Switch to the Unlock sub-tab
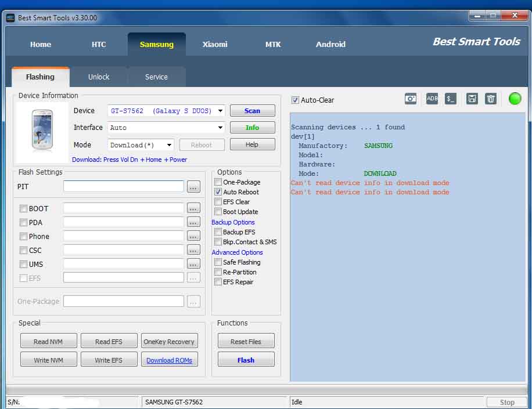Screen dimensions: 532x409 click(x=99, y=77)
